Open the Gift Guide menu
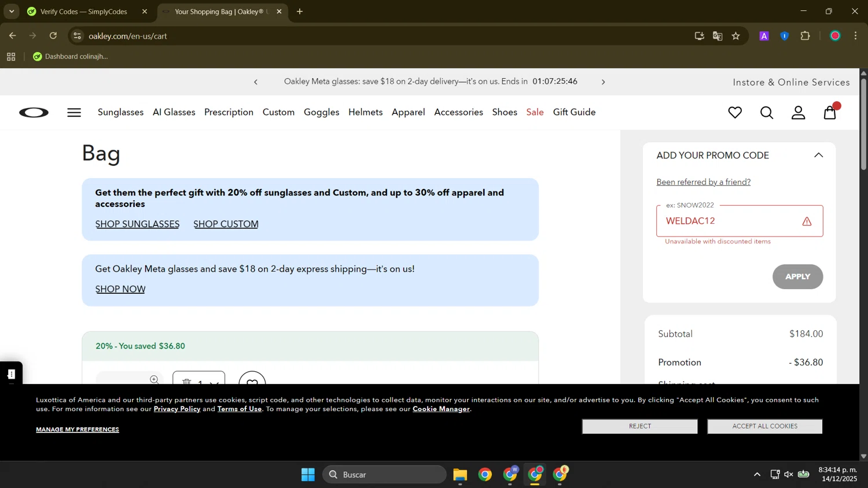This screenshot has height=488, width=868. 574,112
